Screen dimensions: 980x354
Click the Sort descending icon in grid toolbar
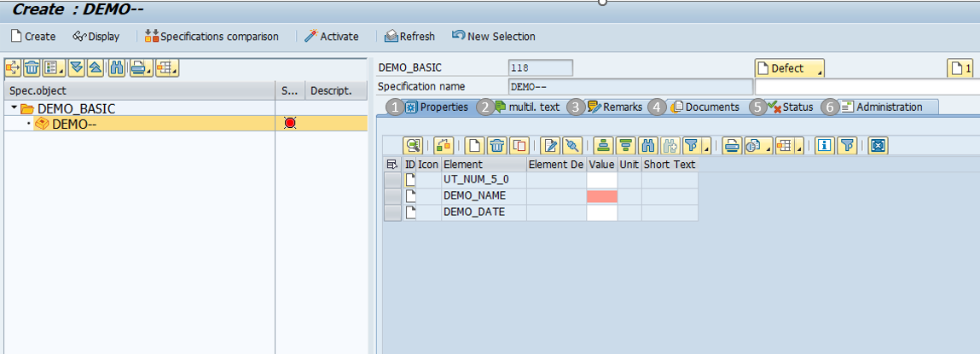pos(625,146)
